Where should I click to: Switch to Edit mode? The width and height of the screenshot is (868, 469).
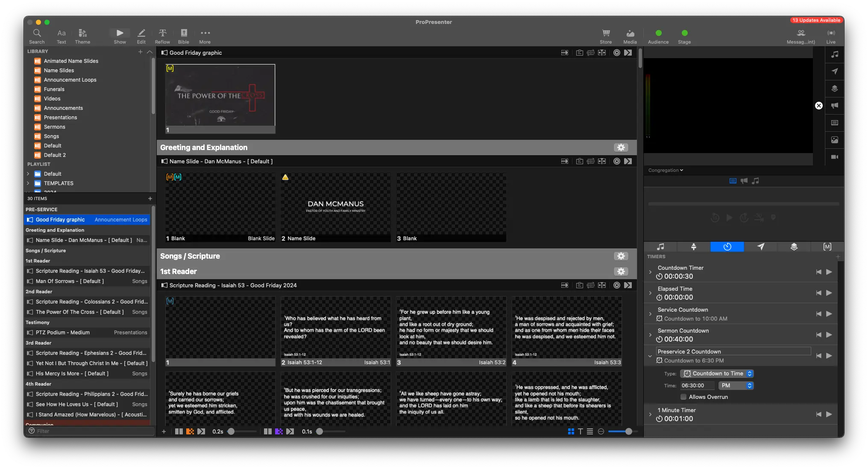pyautogui.click(x=141, y=36)
